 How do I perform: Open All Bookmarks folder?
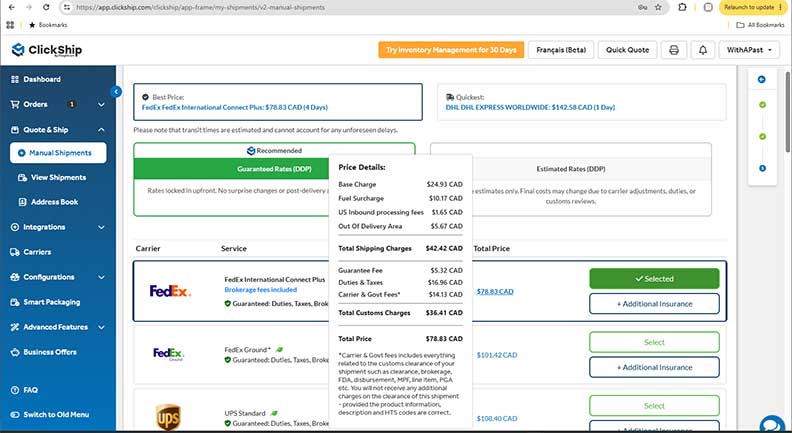click(x=760, y=25)
